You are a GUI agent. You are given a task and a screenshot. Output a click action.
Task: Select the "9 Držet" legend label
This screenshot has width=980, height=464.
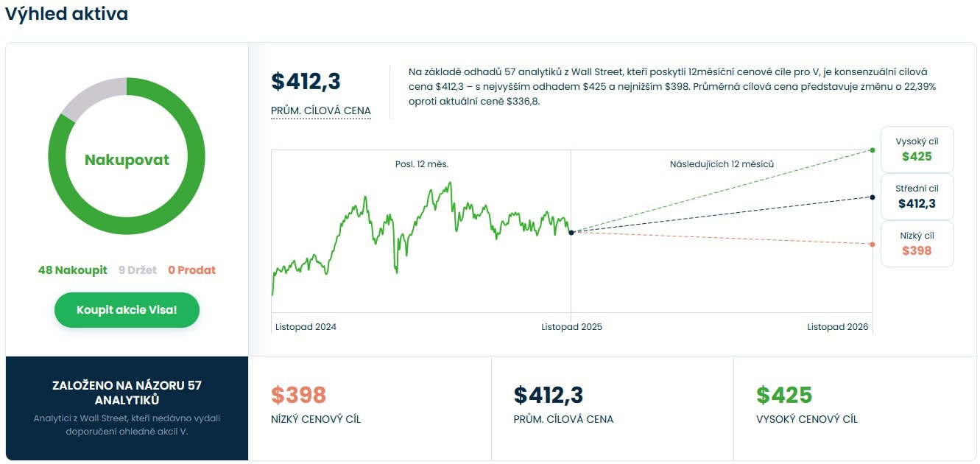(138, 270)
